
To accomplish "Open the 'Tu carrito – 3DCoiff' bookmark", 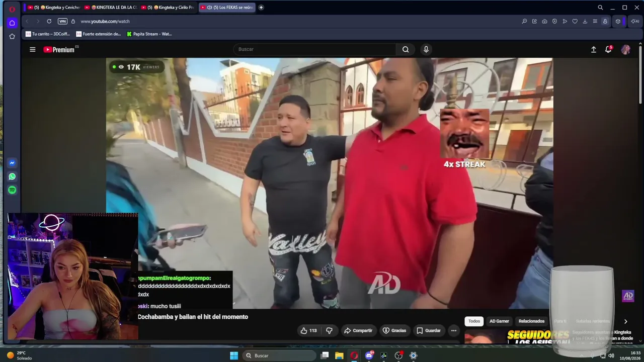I will coord(48,34).
